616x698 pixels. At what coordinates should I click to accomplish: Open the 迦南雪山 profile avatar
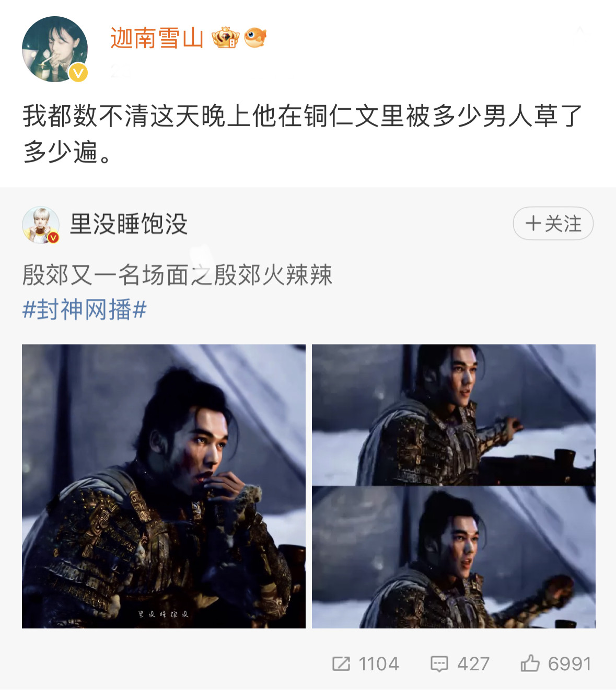tap(55, 49)
